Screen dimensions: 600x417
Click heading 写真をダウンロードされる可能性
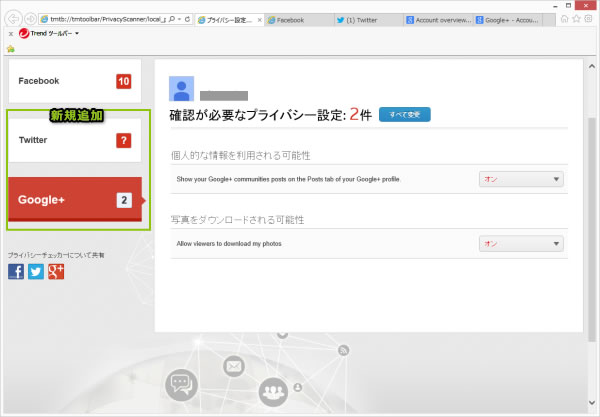tap(238, 220)
